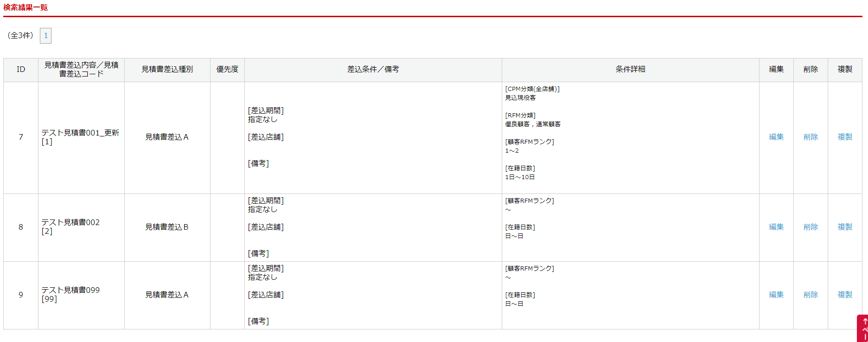Click the 差込条件／備考 column header
The image size is (868, 342).
373,70
